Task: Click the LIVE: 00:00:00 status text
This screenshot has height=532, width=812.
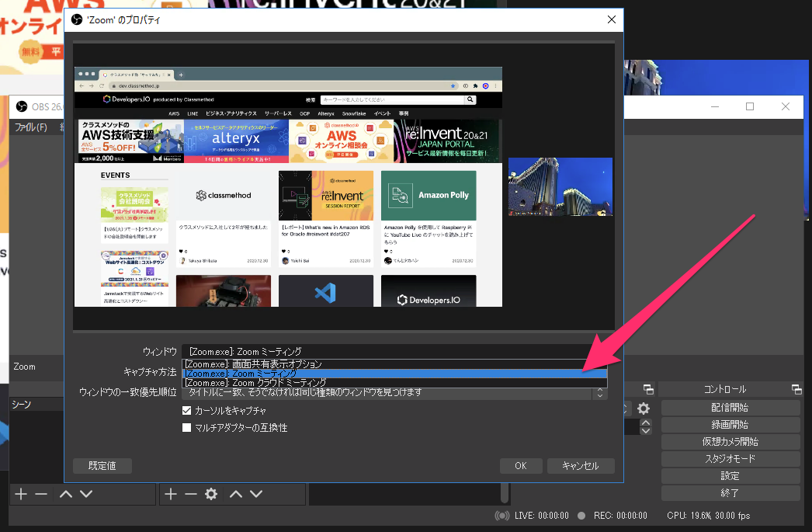Action: coord(541,516)
